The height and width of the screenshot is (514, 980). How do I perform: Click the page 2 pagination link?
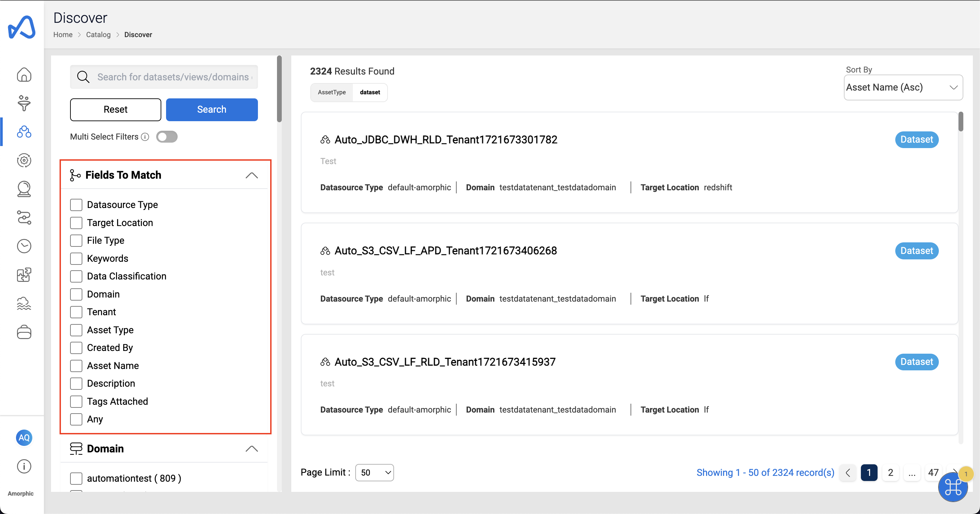[x=891, y=472]
